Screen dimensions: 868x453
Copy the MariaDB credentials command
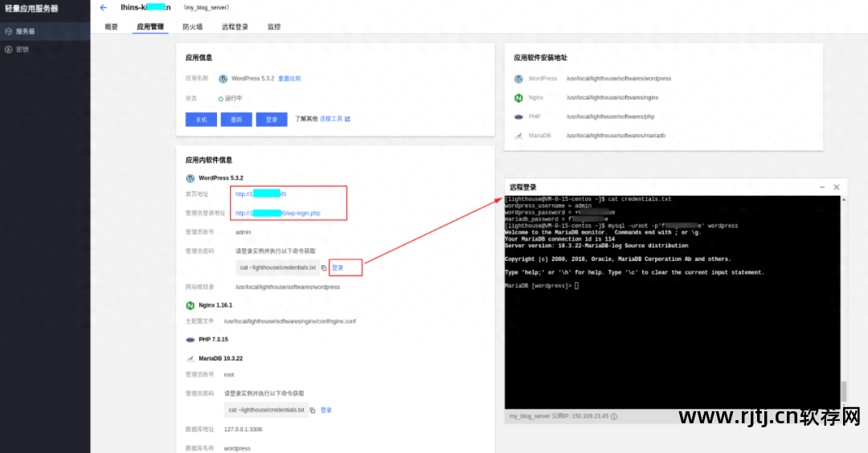(x=312, y=410)
